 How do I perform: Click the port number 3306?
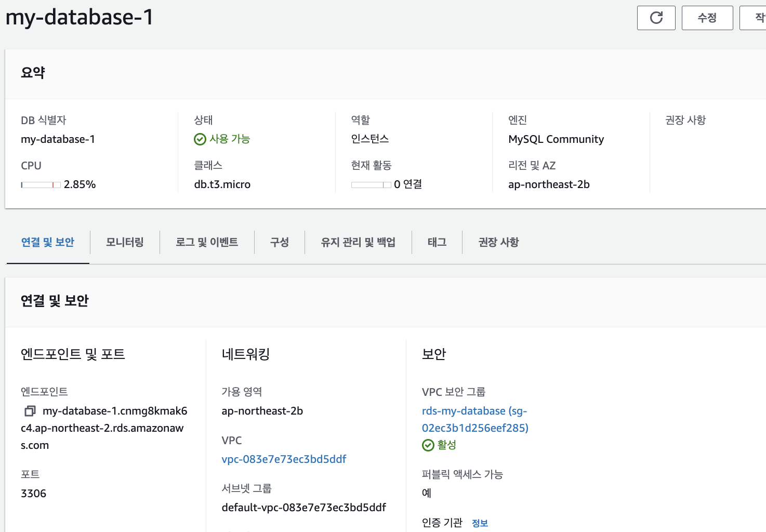tap(34, 494)
